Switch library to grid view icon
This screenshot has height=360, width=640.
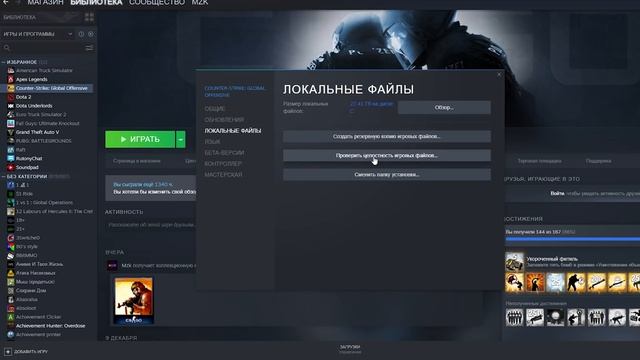coord(89,17)
